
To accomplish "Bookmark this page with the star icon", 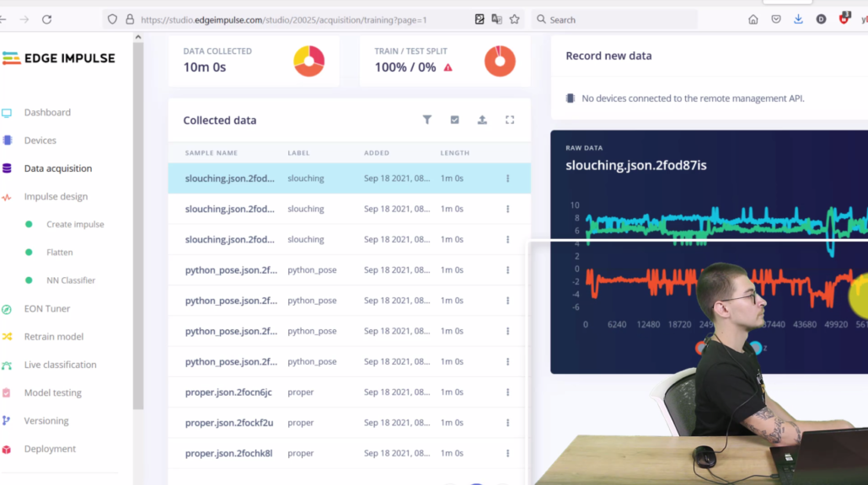I will 515,19.
